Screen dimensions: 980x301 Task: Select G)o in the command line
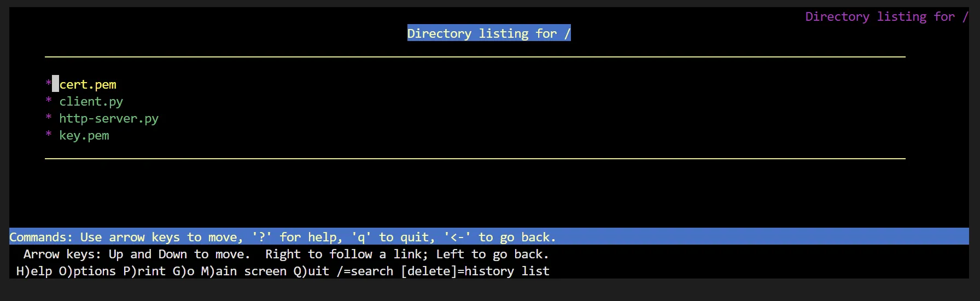coord(184,271)
